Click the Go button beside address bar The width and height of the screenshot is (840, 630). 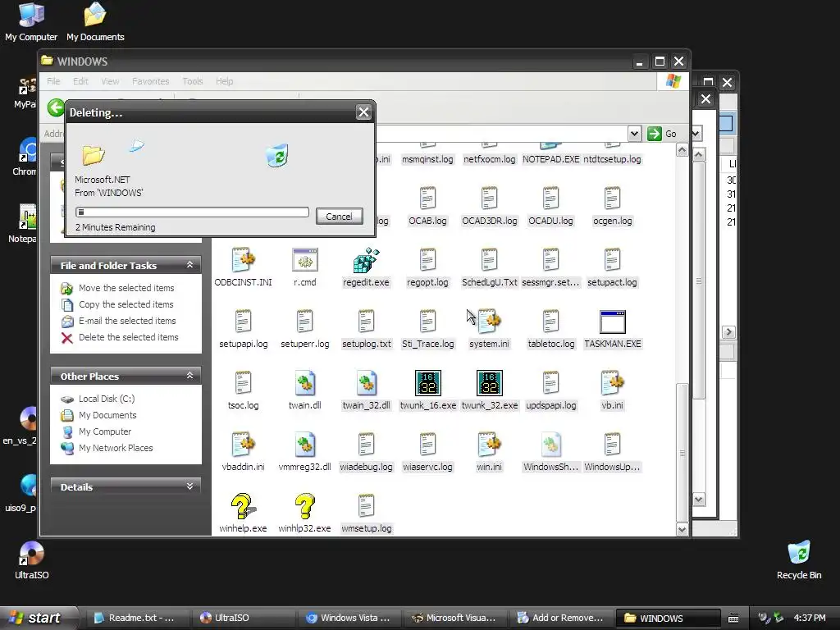[x=662, y=134]
